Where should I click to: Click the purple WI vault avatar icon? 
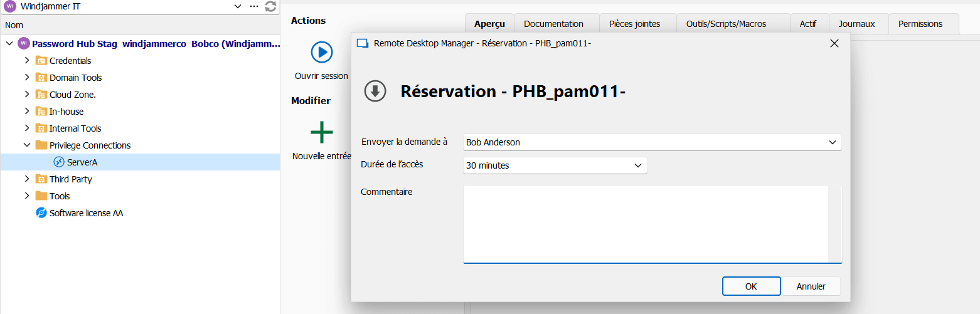(x=9, y=6)
